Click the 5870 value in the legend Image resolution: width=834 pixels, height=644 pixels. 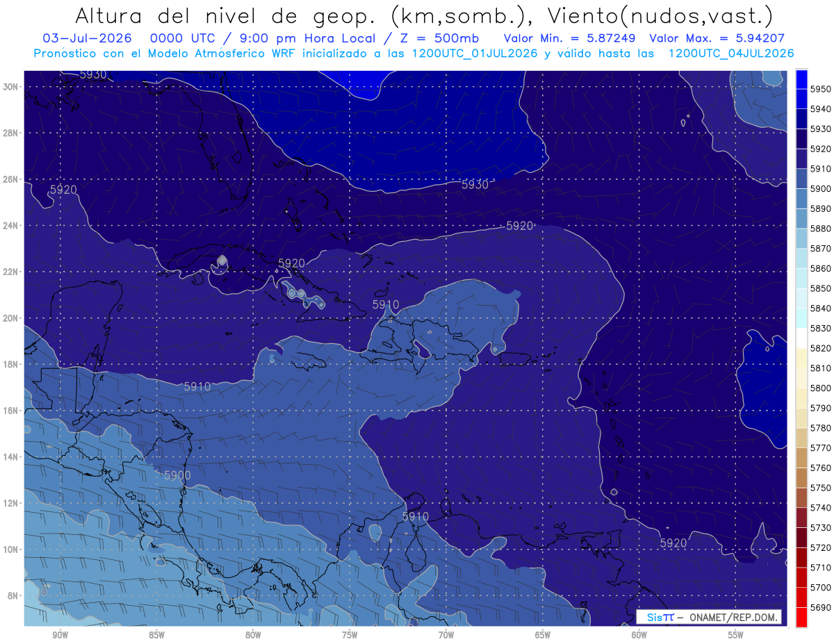click(821, 249)
